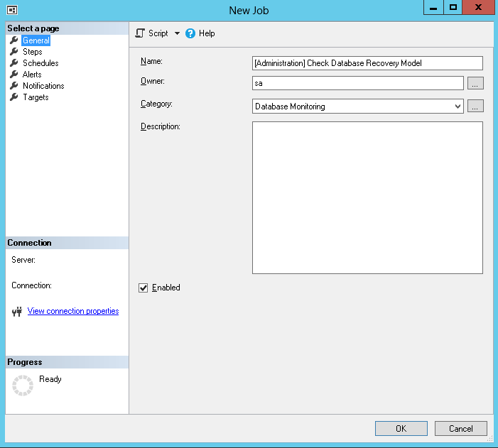Expand the Script dropdown arrow

click(177, 33)
